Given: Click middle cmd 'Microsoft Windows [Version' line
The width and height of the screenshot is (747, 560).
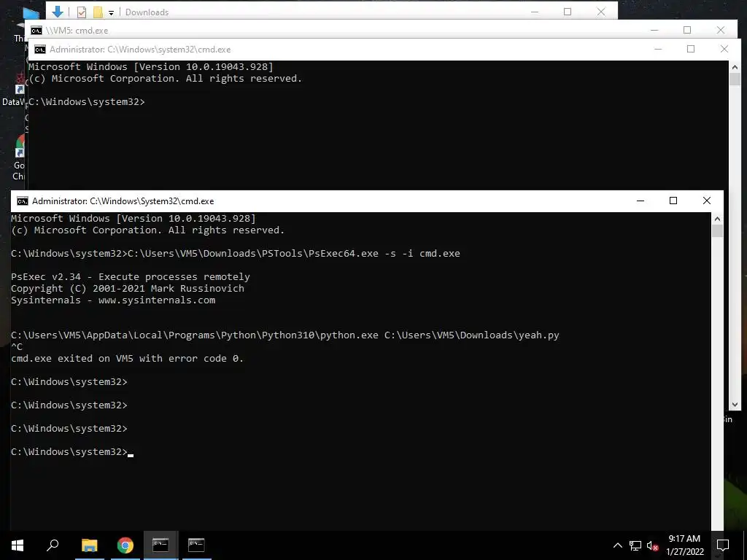Looking at the screenshot, I should (x=151, y=67).
